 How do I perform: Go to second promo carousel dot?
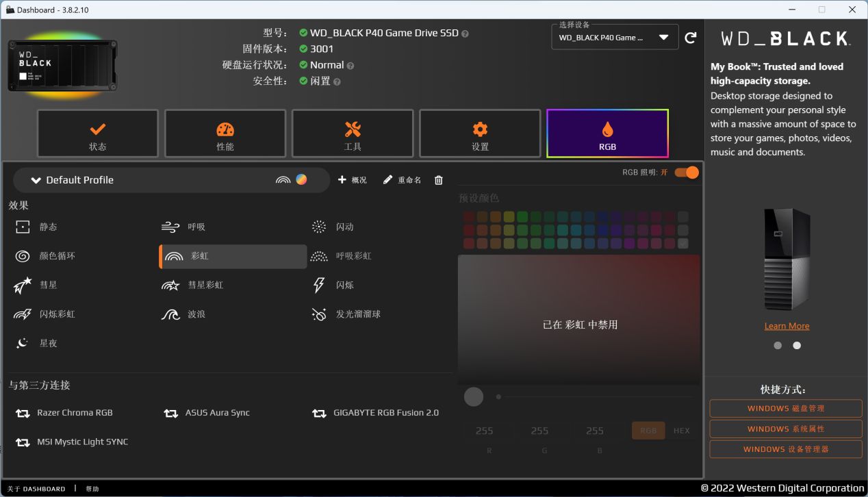pyautogui.click(x=797, y=346)
